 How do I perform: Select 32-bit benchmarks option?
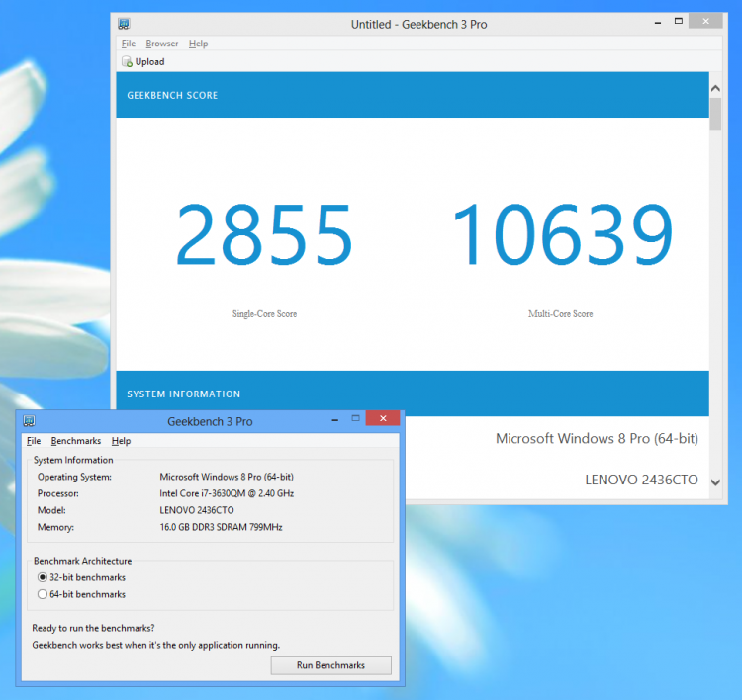(81, 577)
